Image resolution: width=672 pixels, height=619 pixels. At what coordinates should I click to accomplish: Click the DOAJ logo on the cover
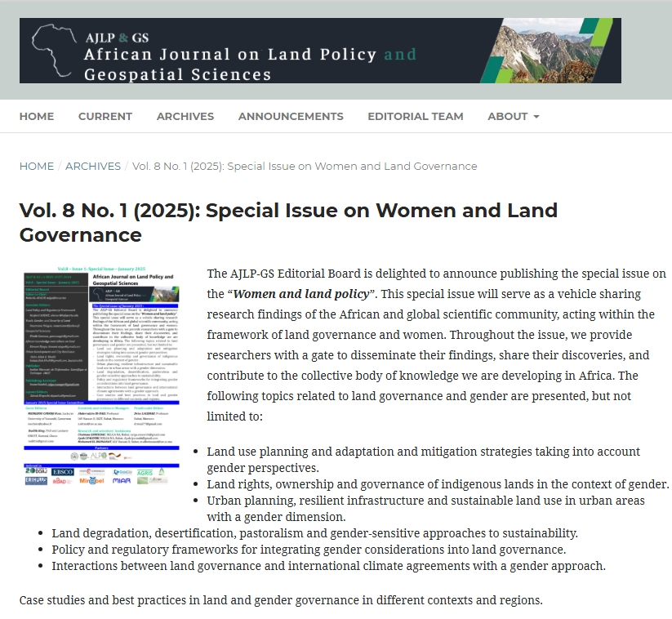coord(38,471)
